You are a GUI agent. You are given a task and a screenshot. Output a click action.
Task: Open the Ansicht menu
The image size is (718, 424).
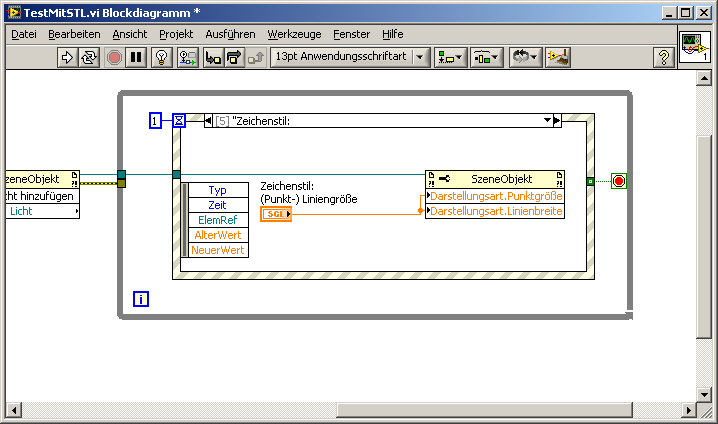point(130,34)
